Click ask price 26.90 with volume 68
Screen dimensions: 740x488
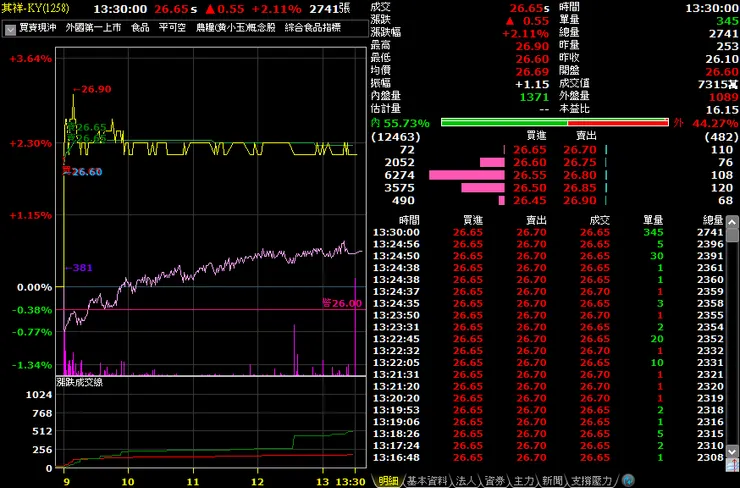point(580,201)
